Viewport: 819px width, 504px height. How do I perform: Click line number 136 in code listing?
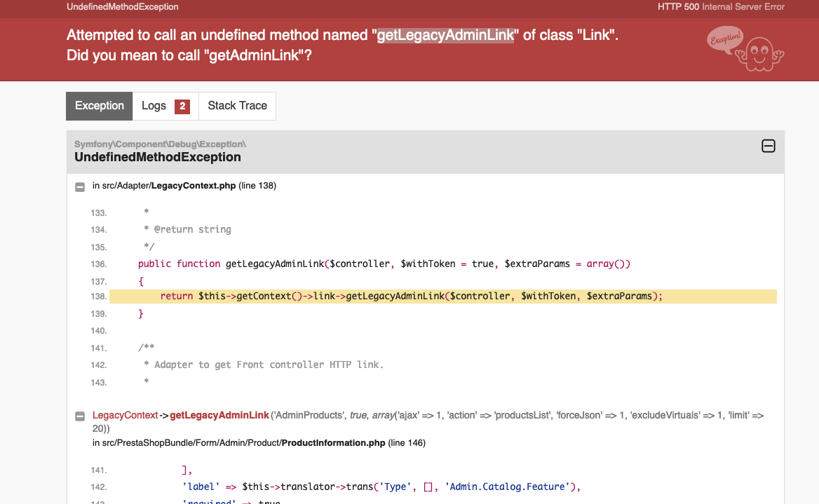pos(98,264)
